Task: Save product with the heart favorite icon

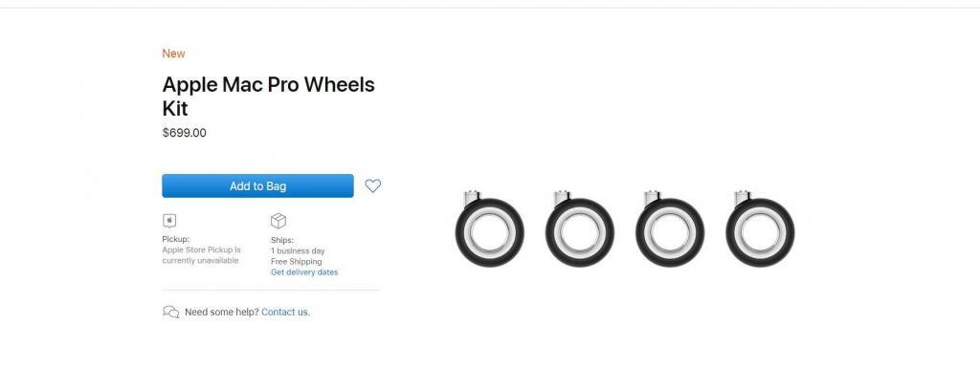Action: (373, 185)
